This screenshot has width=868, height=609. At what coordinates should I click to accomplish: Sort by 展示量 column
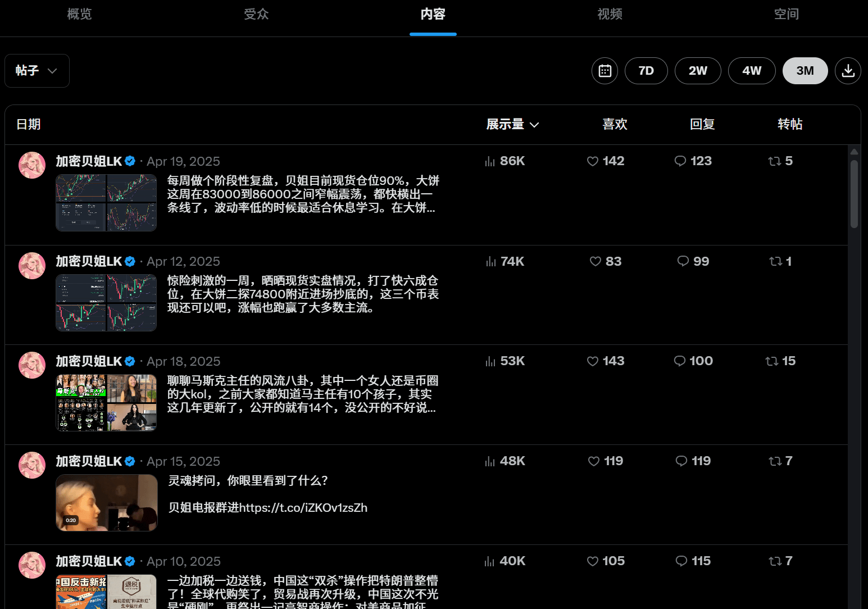[512, 124]
